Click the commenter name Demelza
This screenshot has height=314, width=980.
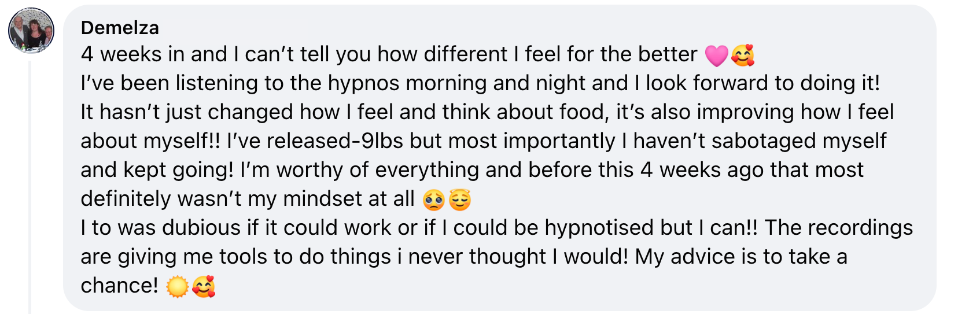click(x=120, y=27)
